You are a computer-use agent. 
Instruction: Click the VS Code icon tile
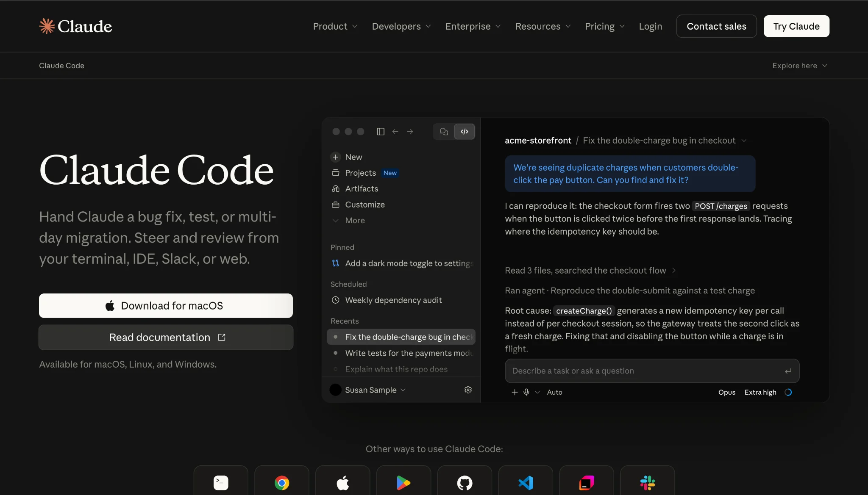[x=526, y=480]
